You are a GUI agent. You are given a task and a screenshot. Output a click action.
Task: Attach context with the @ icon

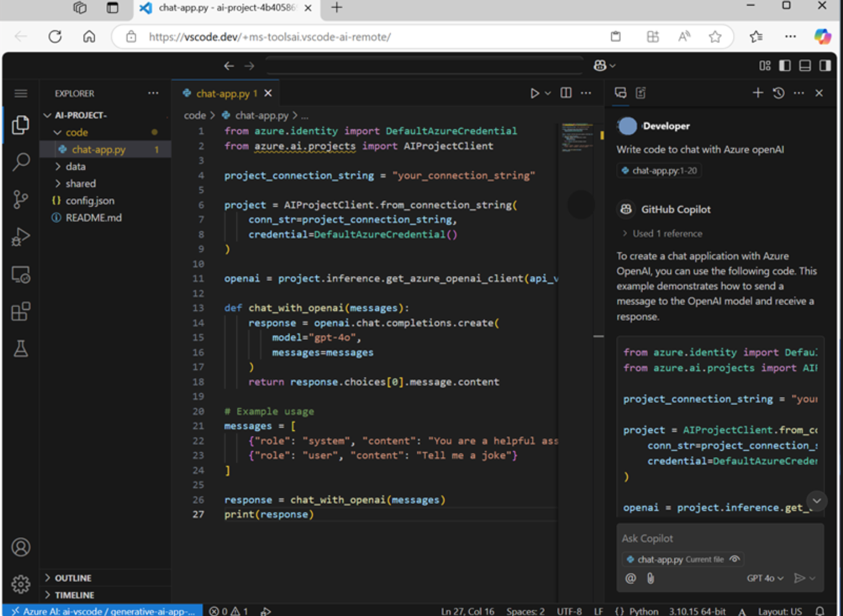pos(630,578)
